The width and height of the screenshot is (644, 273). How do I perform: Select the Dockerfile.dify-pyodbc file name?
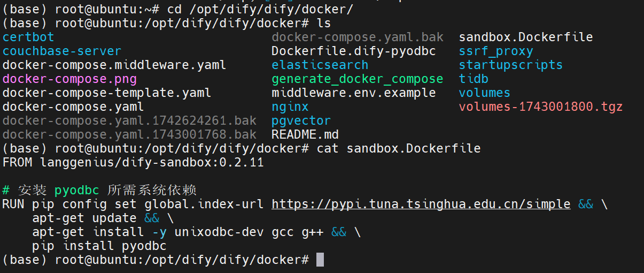354,51
